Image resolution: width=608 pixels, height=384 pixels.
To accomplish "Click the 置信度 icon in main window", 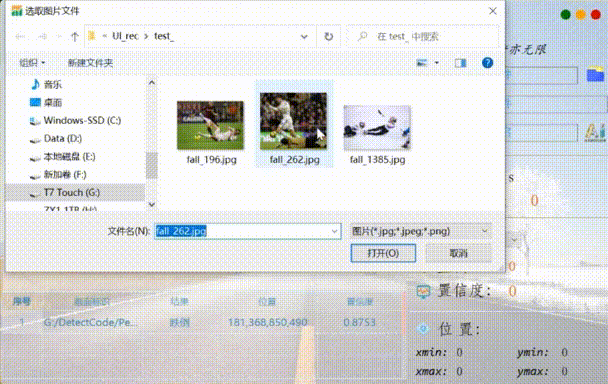I will 423,291.
